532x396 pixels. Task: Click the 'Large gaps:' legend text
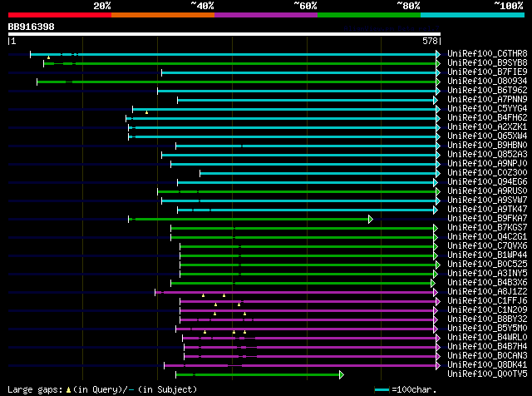point(35,389)
